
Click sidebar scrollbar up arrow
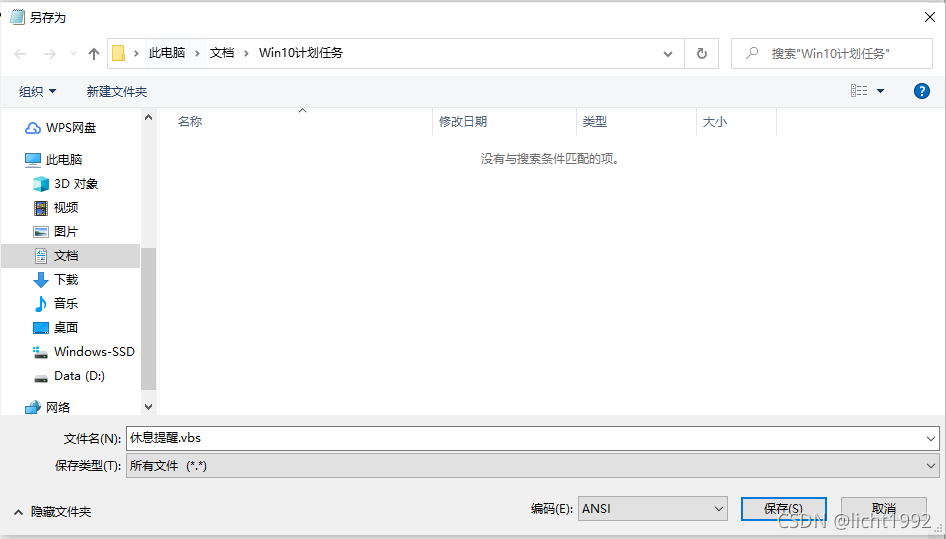(x=148, y=117)
